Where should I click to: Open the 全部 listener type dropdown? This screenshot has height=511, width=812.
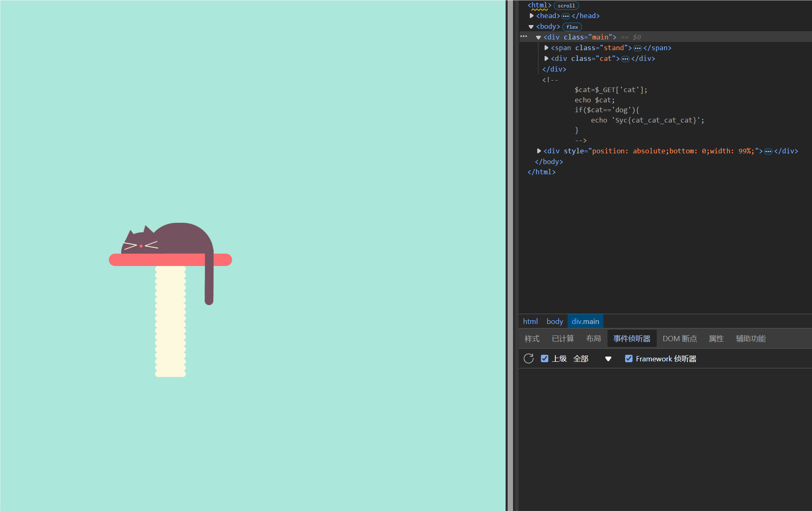[x=592, y=358]
